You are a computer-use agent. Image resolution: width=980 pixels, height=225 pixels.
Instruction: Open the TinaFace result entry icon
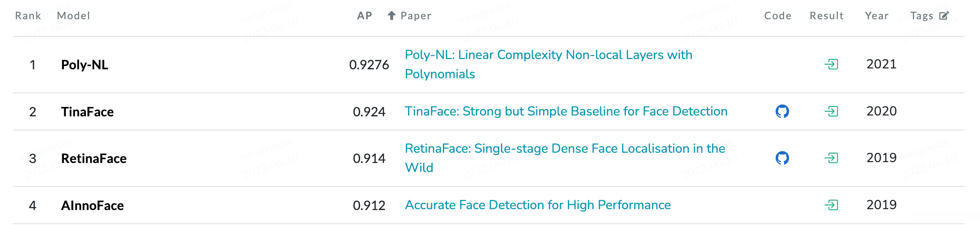[x=831, y=112]
